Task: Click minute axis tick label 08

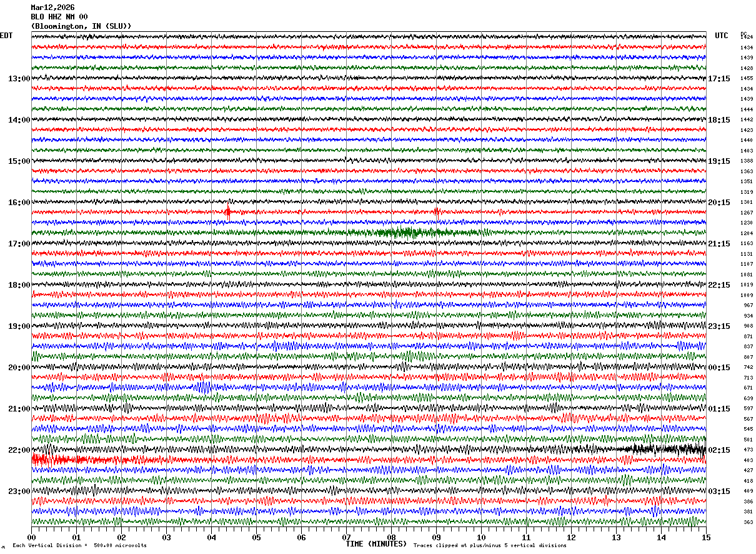Action: [391, 538]
